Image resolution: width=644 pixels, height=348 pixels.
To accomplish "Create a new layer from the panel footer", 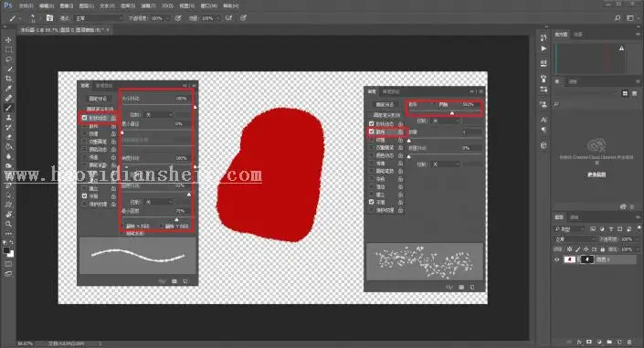I will pos(619,342).
